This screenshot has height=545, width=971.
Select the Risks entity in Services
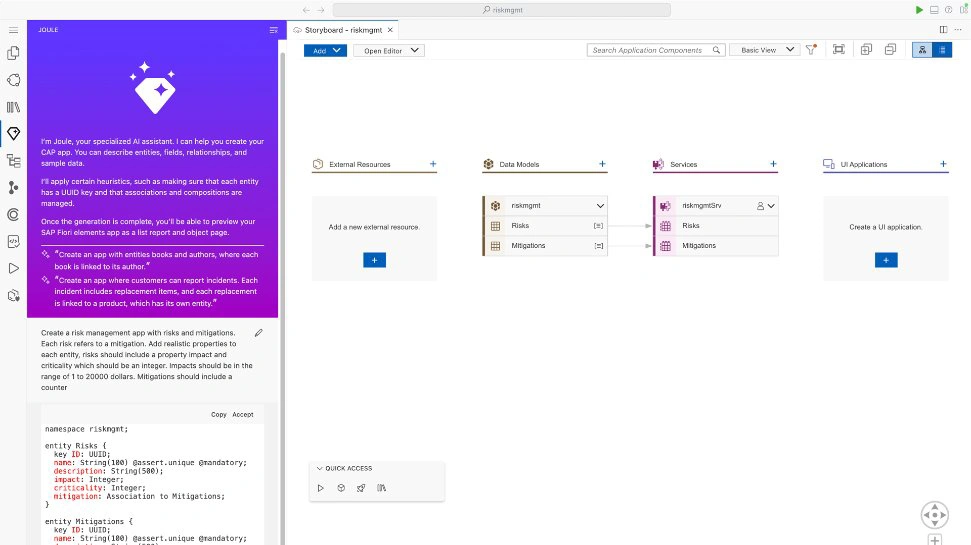716,225
